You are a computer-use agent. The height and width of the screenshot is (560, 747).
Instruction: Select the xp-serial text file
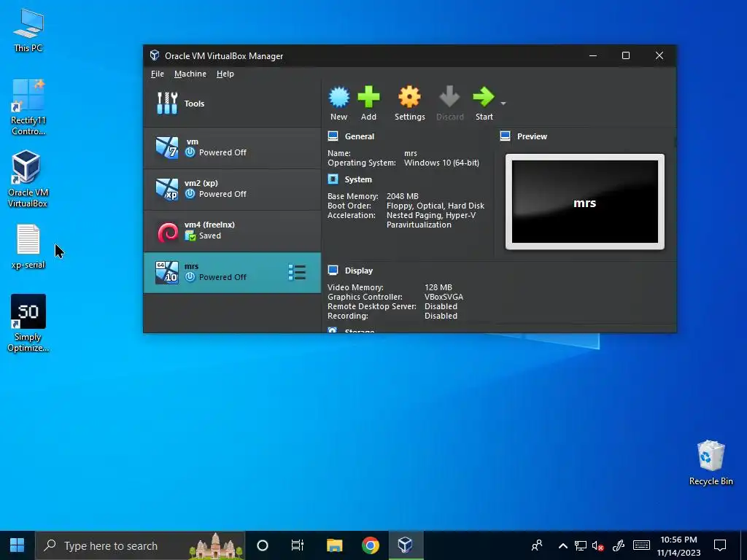pos(28,246)
